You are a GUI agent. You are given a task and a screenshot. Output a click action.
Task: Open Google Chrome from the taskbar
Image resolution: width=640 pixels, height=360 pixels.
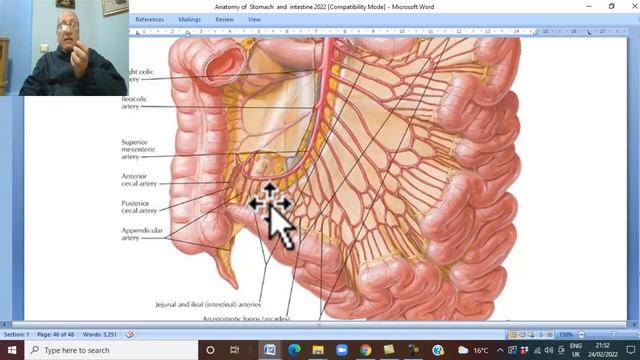pos(366,350)
